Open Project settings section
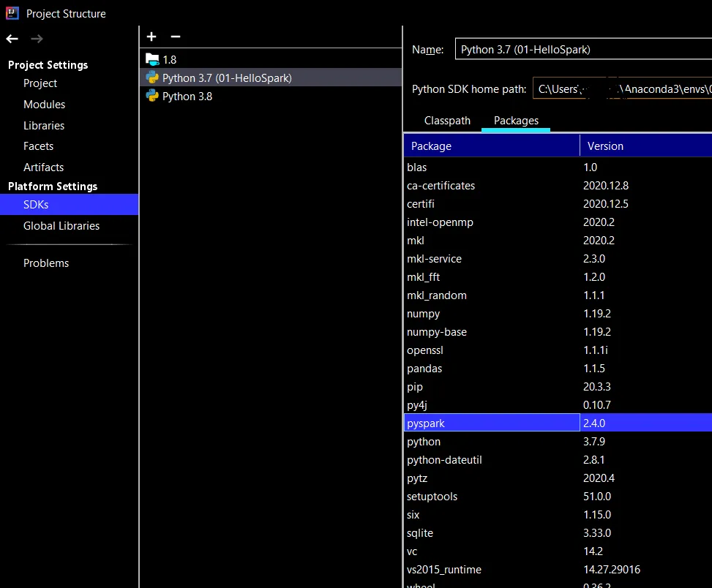 point(40,83)
